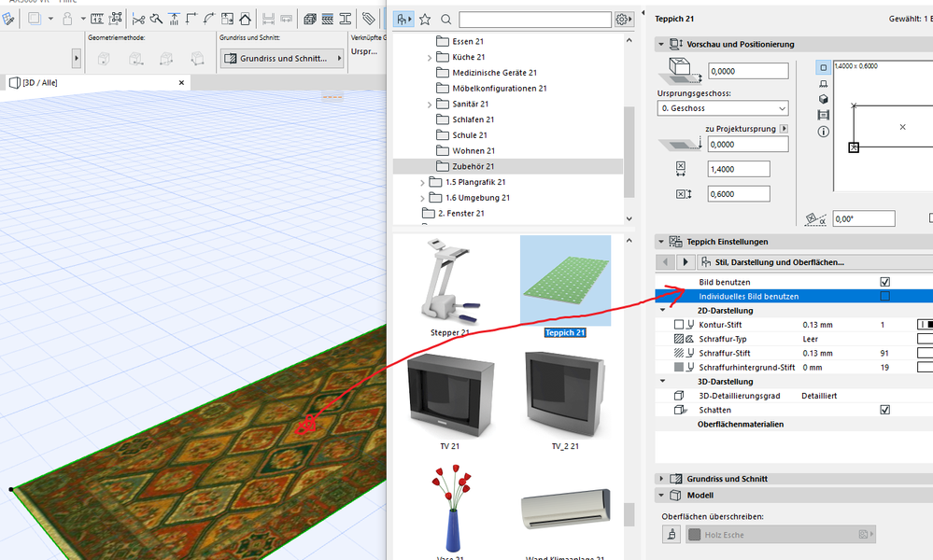Viewport: 933px width, 560px height.
Task: Select preview picture film-frame icon
Action: 824,115
